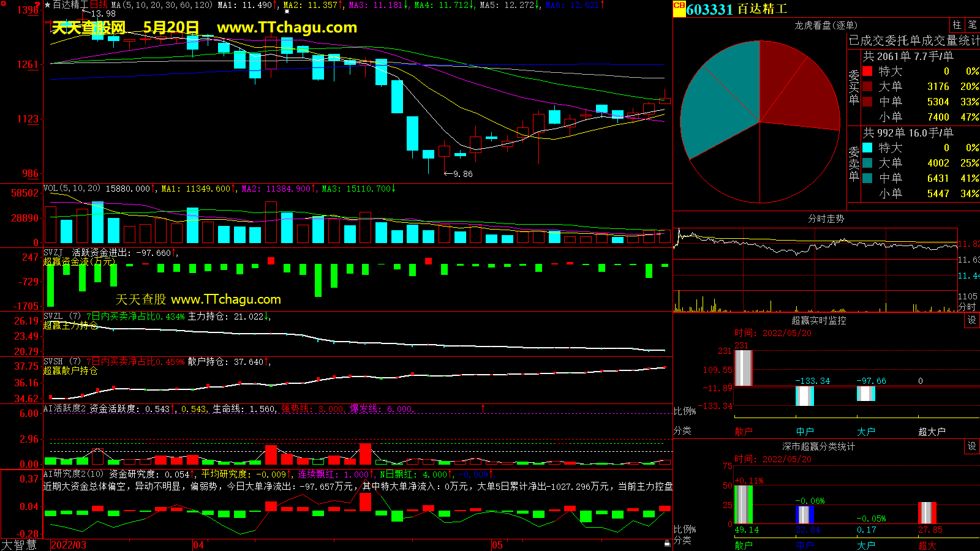Screen dimensions: 980x551
Task: Click the bright red 特大 buy-order swatch
Action: 867,71
